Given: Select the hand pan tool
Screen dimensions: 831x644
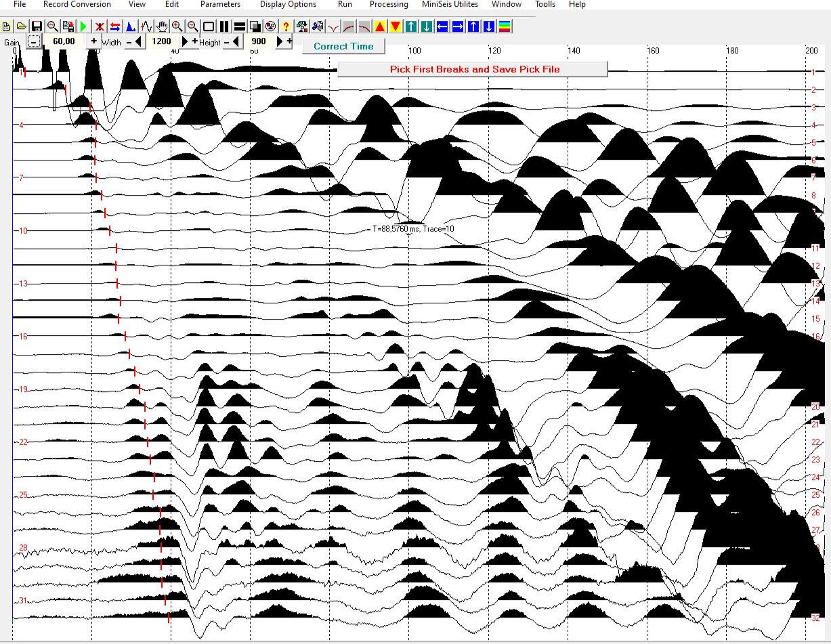Looking at the screenshot, I should pos(162,26).
